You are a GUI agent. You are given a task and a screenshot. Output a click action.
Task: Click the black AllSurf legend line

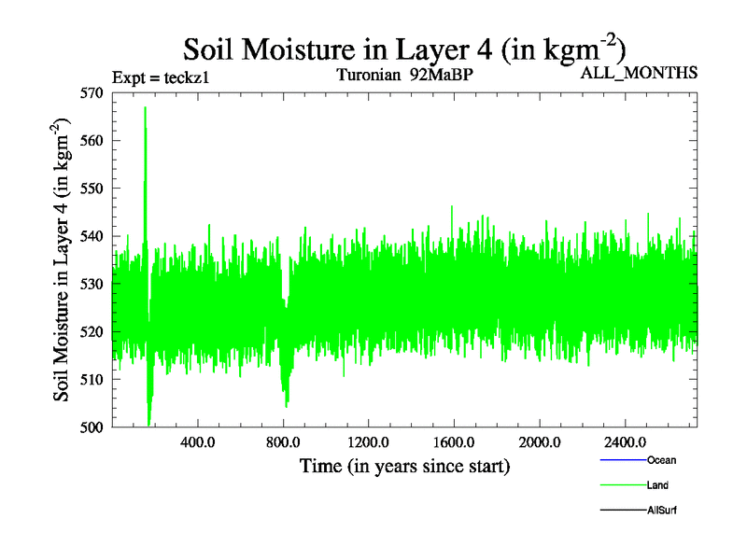(621, 511)
